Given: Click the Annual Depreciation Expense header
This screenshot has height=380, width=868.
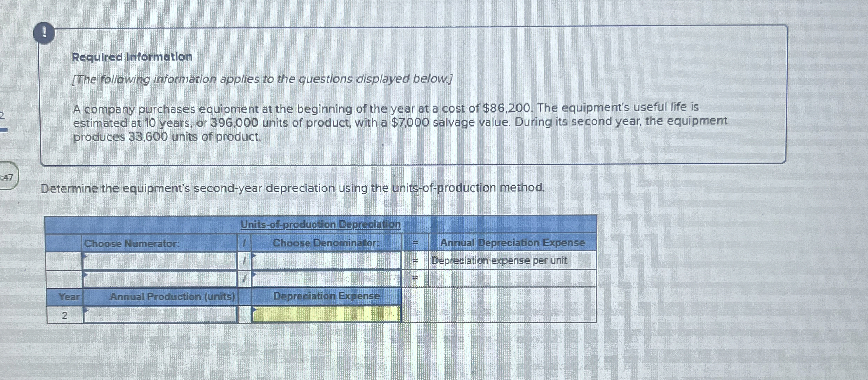Looking at the screenshot, I should (512, 243).
